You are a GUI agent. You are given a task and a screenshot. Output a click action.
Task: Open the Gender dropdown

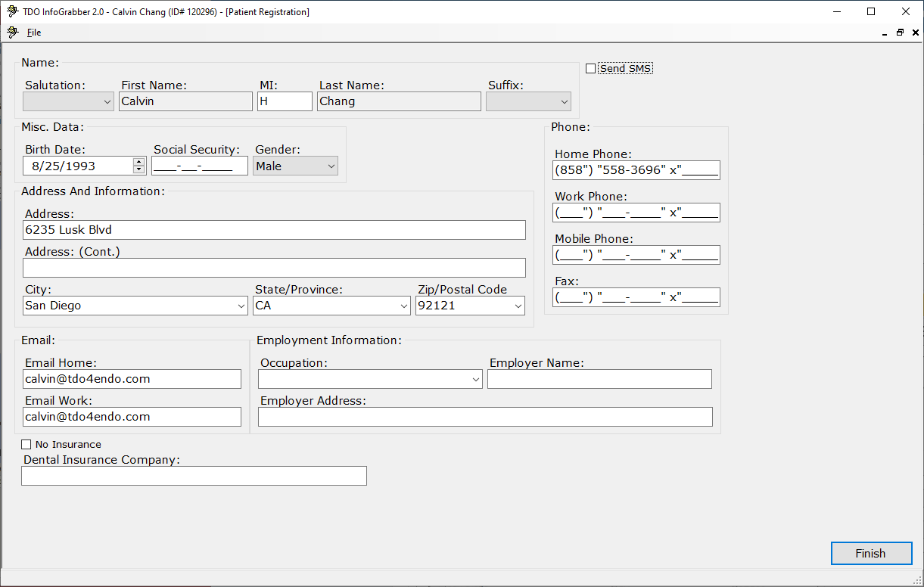click(331, 166)
